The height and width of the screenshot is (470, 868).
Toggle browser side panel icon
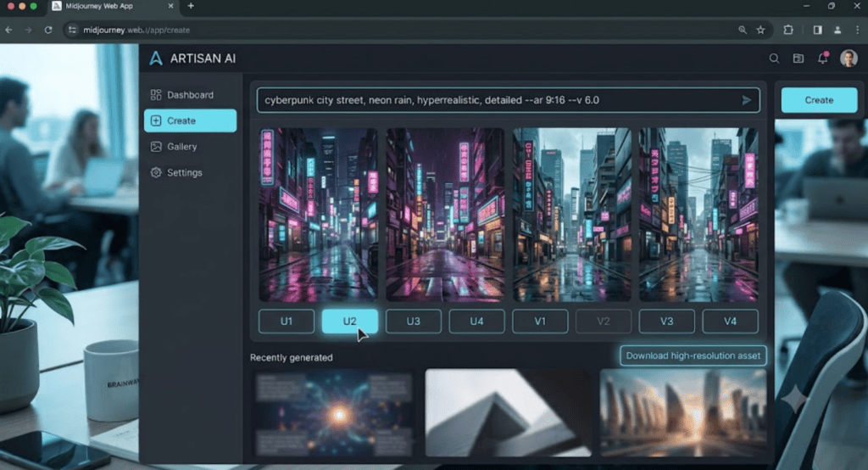pyautogui.click(x=818, y=30)
